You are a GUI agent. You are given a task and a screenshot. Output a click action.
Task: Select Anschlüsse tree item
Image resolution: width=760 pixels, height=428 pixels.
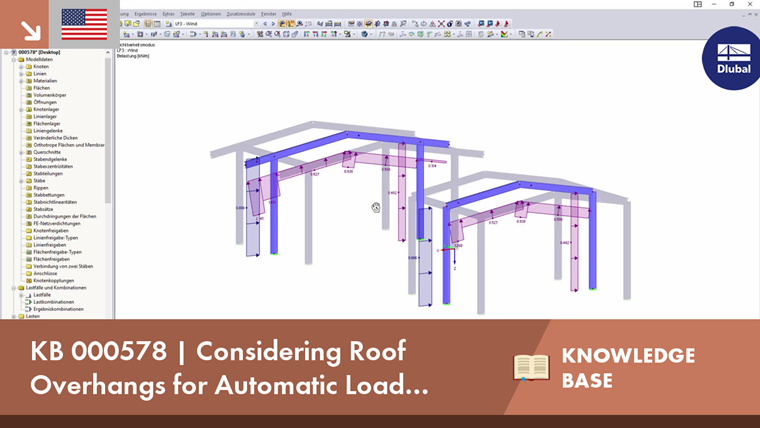point(46,273)
